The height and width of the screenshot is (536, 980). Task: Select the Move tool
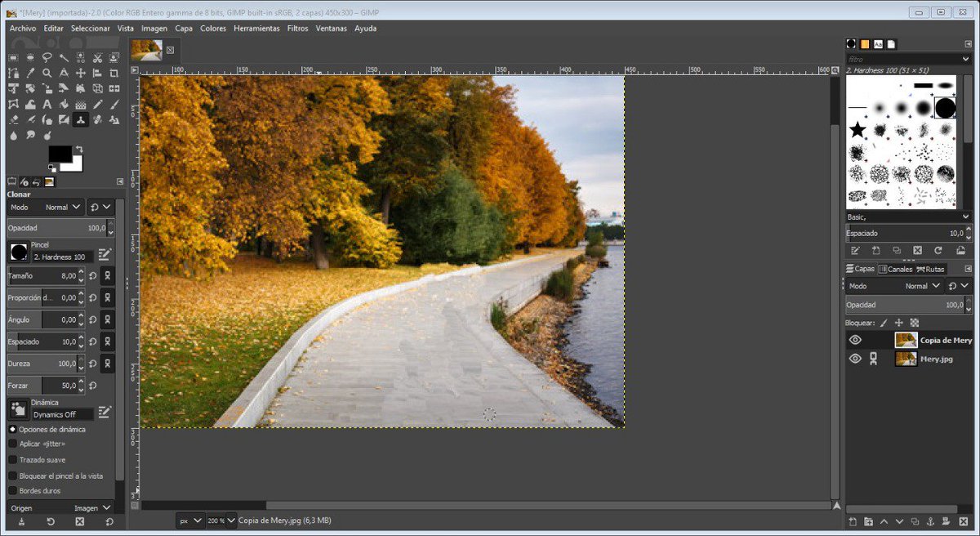pyautogui.click(x=81, y=73)
